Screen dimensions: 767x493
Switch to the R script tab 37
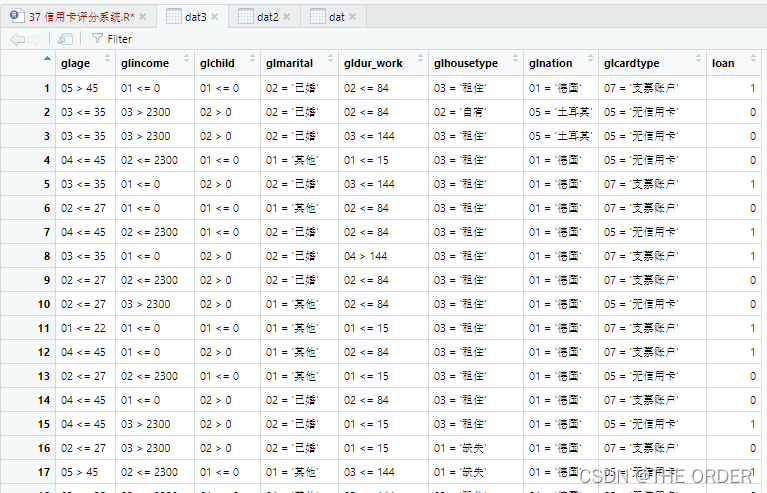coord(81,17)
